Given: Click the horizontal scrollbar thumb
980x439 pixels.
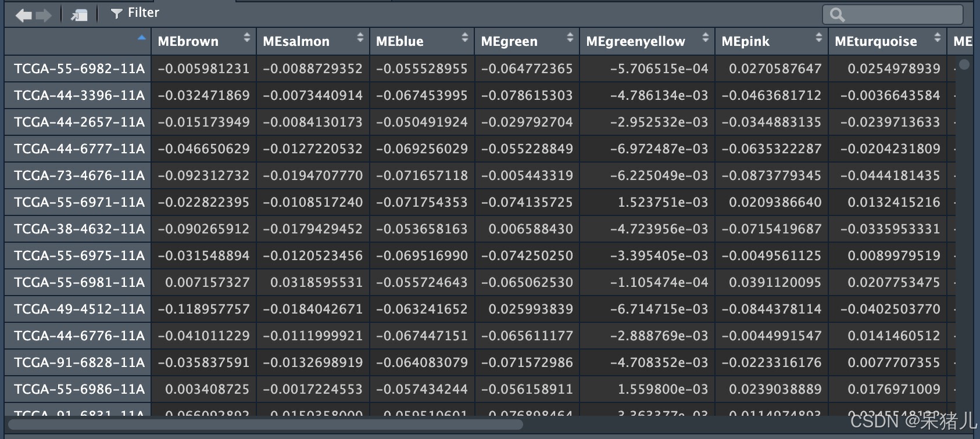Looking at the screenshot, I should 265,424.
